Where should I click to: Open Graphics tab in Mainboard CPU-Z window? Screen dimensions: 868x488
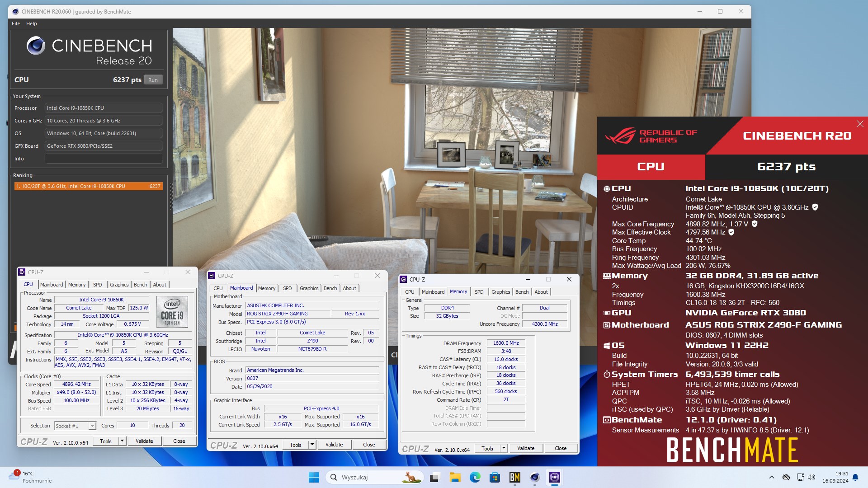pos(309,288)
